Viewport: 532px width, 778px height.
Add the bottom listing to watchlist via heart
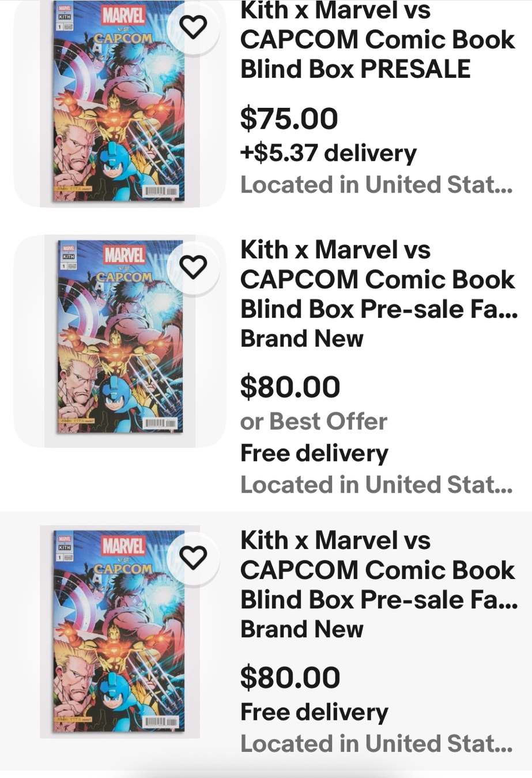193,557
